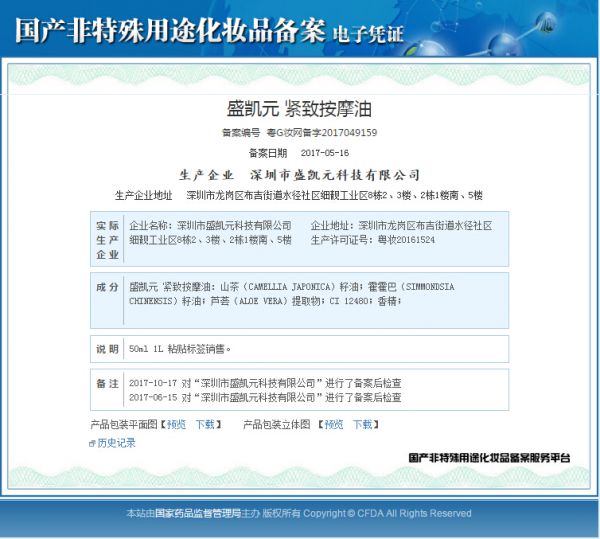Download the 产品包装立体图 file

click(x=363, y=424)
